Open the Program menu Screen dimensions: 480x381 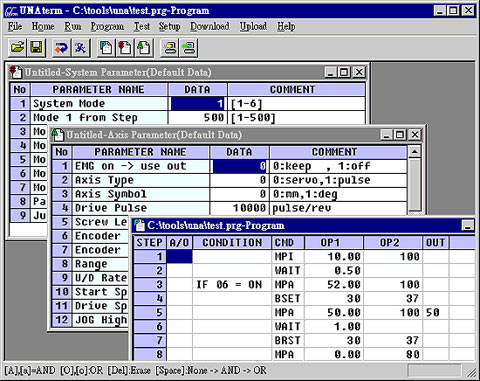[107, 26]
